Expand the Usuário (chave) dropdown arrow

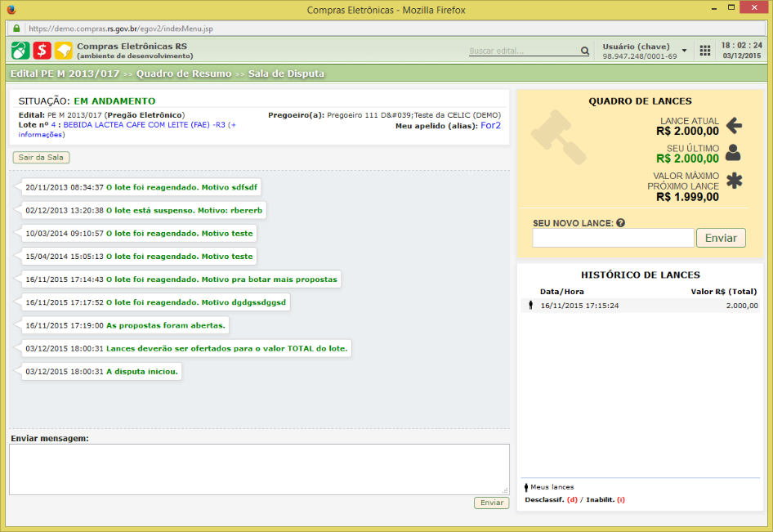tap(684, 51)
